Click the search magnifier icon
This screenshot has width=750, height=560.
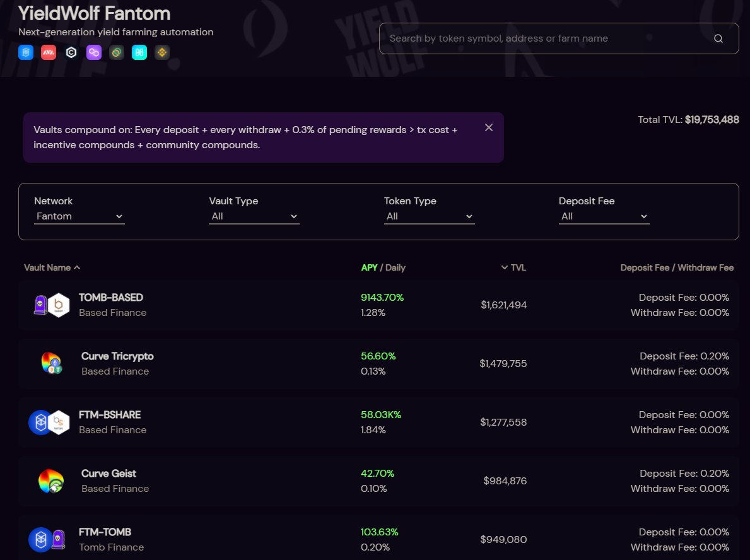click(x=718, y=38)
